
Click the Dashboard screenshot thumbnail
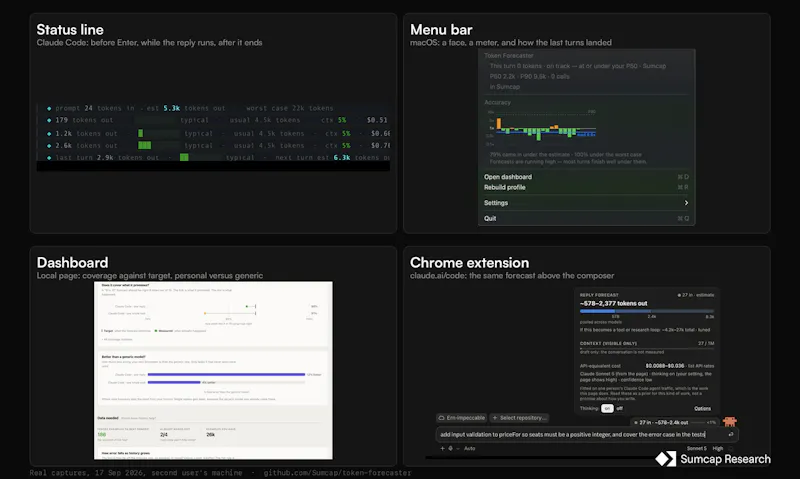[x=213, y=370]
